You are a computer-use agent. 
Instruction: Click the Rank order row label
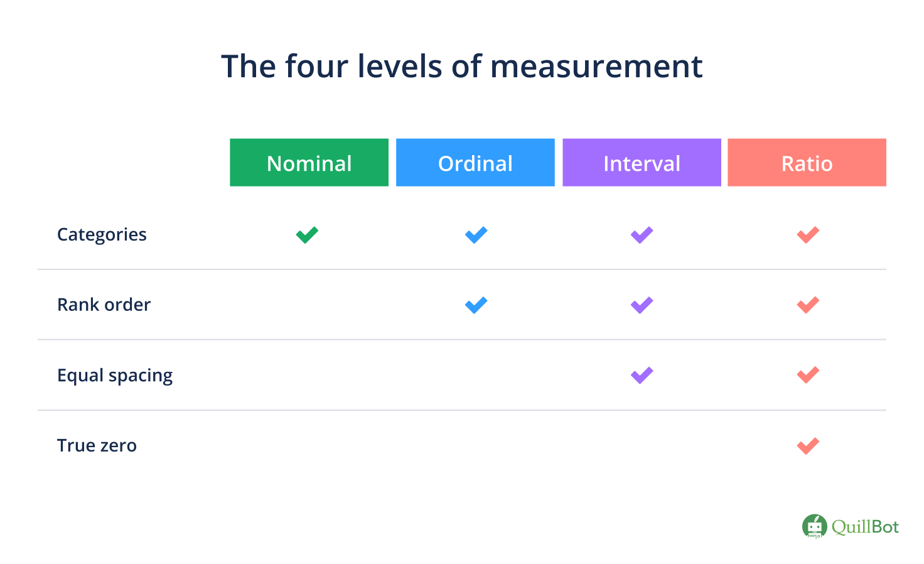(104, 305)
